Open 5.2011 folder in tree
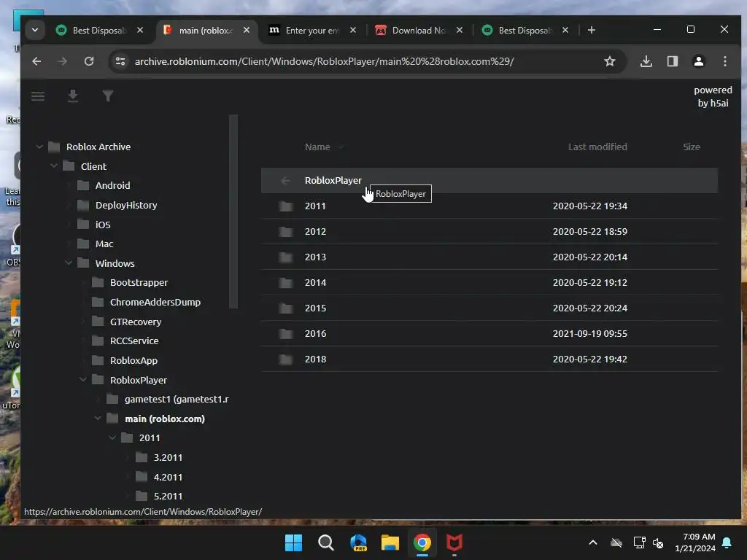 pyautogui.click(x=168, y=496)
